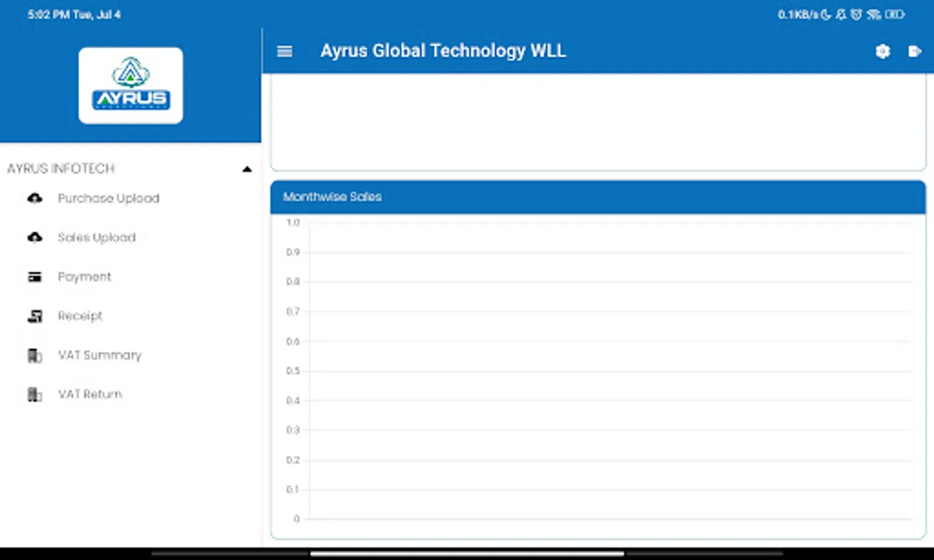The image size is (934, 560).
Task: Open the hamburger menu icon
Action: (x=284, y=51)
